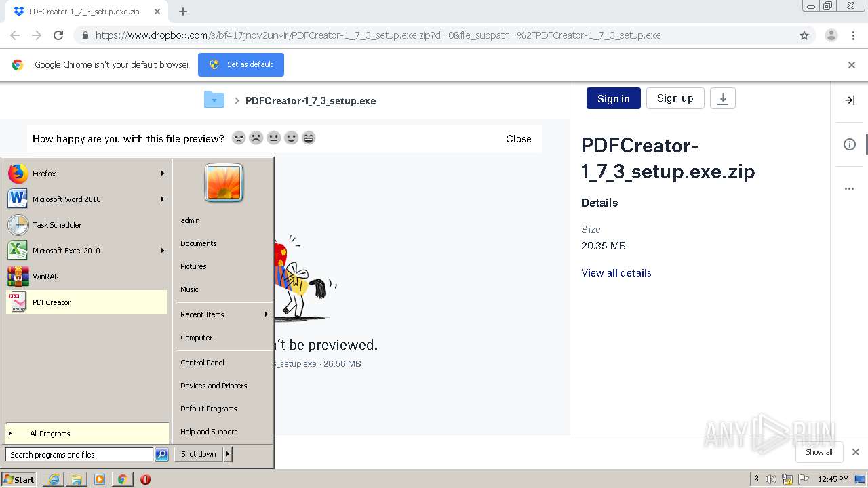Viewport: 868px width, 488px height.
Task: Close the file preview survey
Action: (x=519, y=138)
